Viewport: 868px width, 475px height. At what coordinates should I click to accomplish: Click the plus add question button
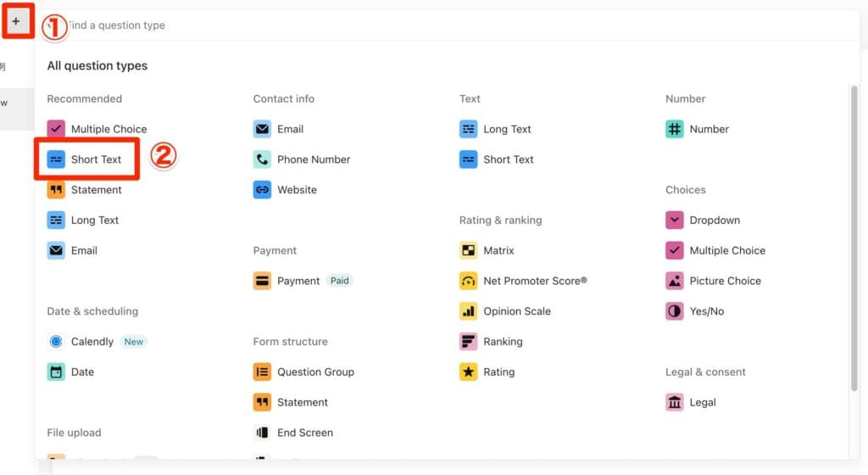pyautogui.click(x=16, y=20)
